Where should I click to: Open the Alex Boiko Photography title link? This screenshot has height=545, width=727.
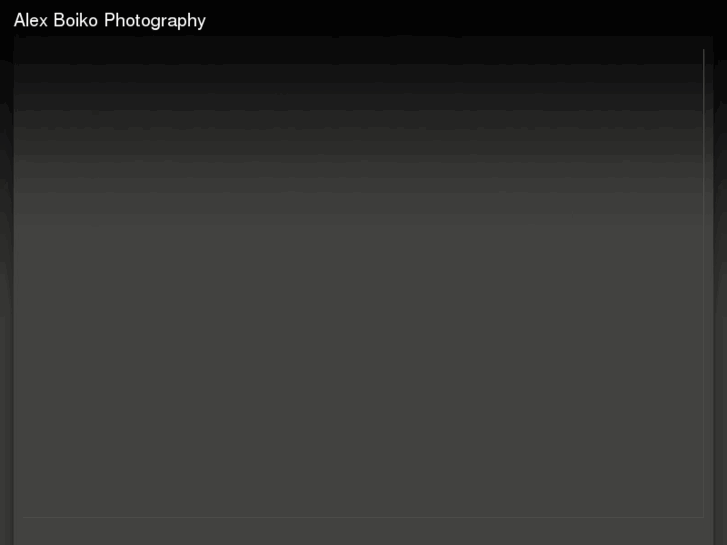(x=110, y=21)
